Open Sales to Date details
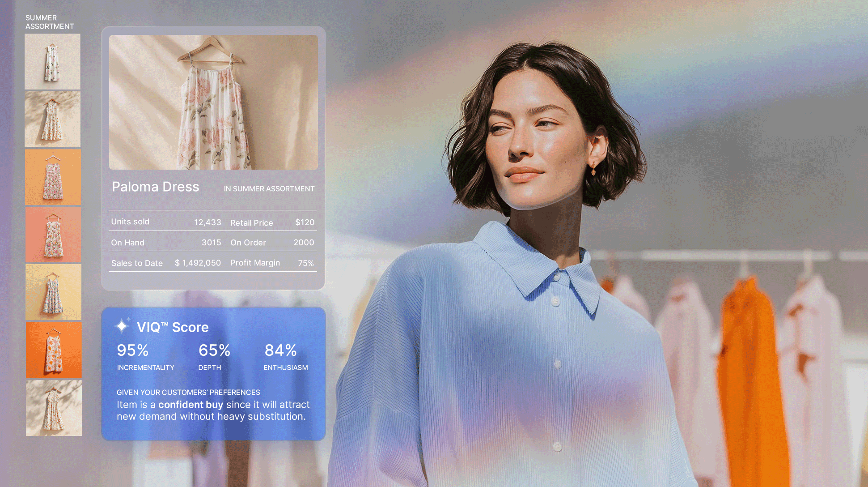This screenshot has height=487, width=868. click(137, 263)
